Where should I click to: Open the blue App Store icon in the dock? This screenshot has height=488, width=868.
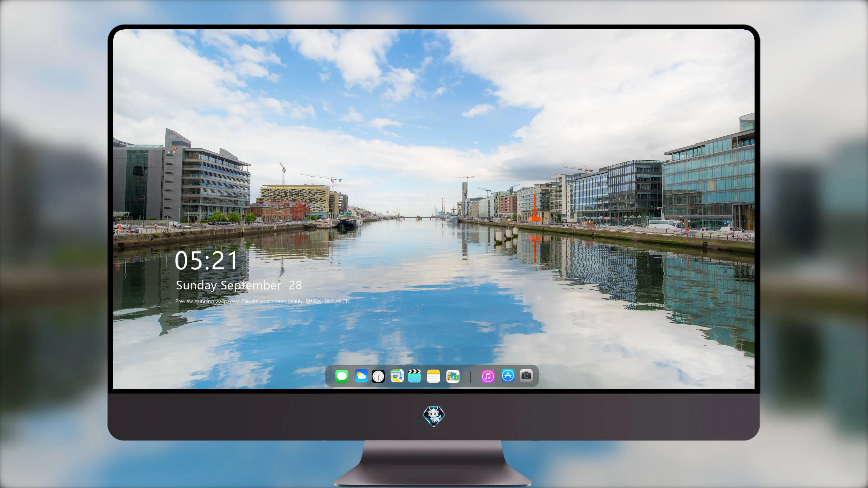click(508, 375)
